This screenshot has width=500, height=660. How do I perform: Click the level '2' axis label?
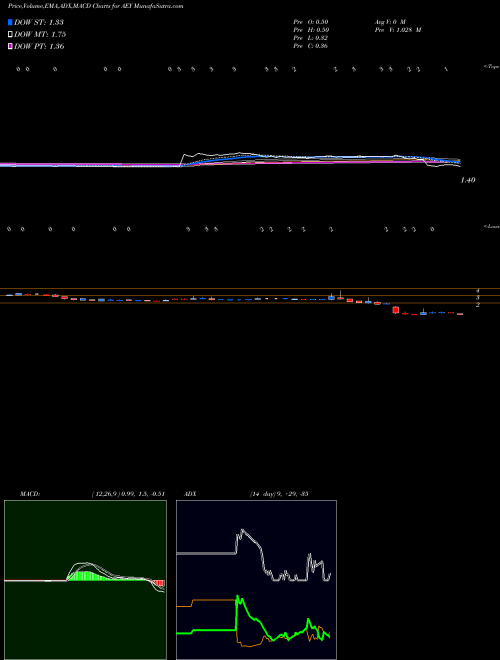tap(478, 304)
